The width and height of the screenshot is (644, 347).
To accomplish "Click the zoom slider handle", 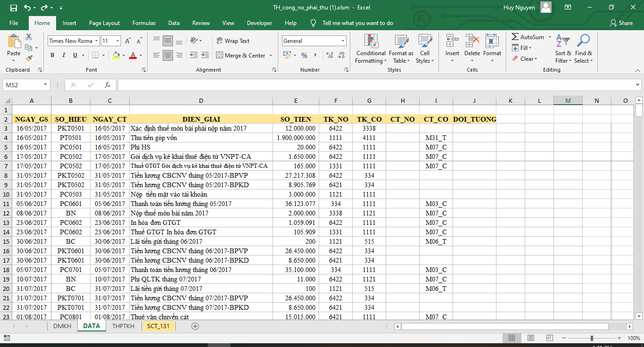I will point(592,338).
